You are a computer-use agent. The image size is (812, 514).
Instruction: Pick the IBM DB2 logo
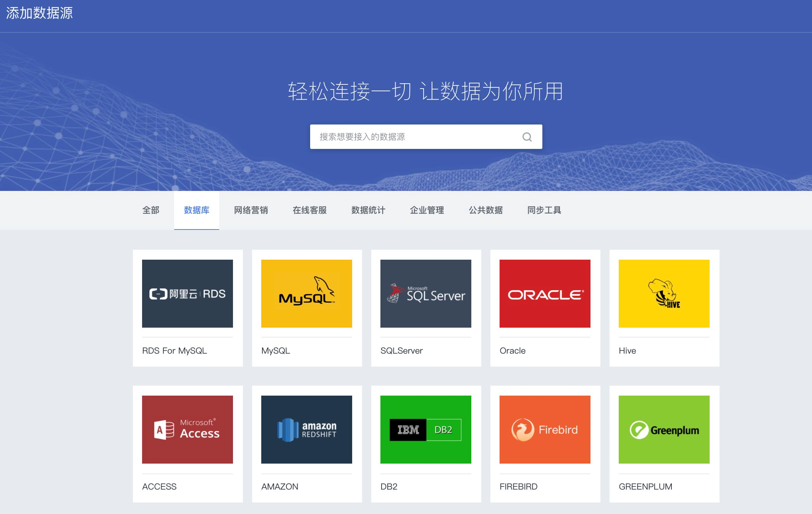click(426, 430)
